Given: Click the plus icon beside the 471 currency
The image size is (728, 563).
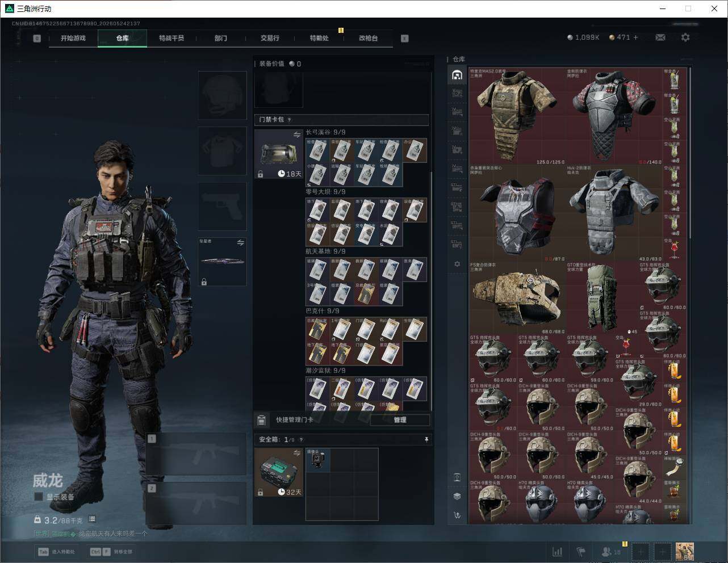Looking at the screenshot, I should (x=635, y=37).
